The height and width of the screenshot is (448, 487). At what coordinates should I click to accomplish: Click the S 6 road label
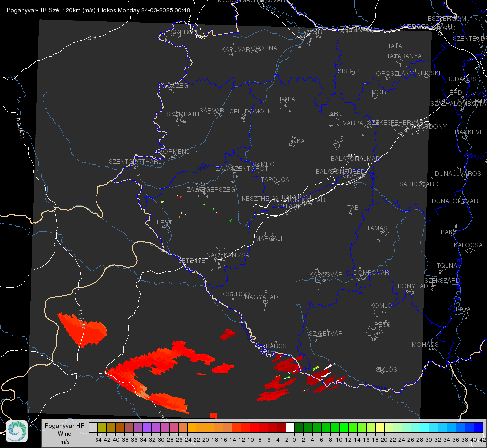[x=92, y=38]
